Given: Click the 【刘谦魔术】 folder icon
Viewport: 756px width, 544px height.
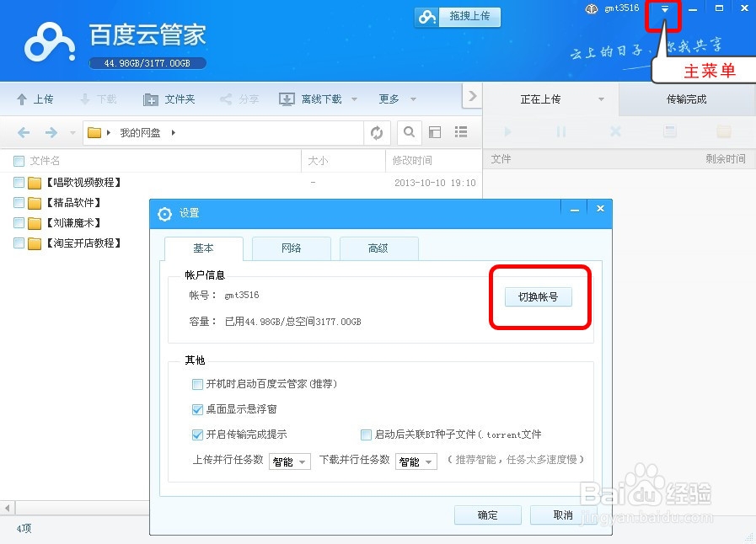Looking at the screenshot, I should 35,223.
